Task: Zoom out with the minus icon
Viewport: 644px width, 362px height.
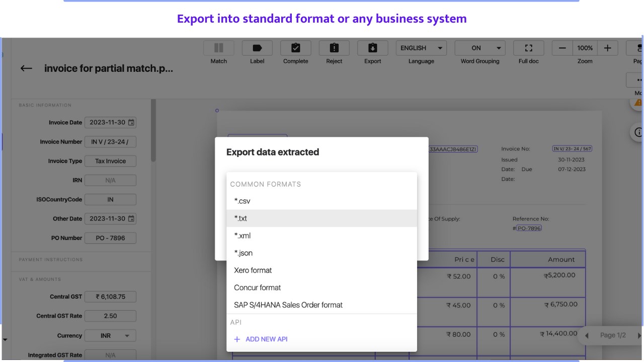Action: pyautogui.click(x=562, y=48)
